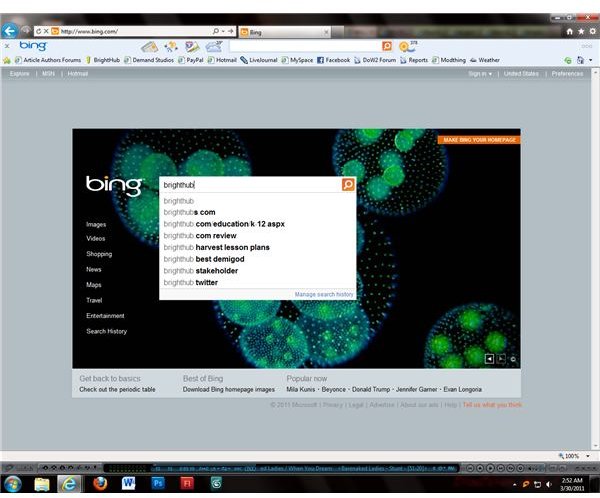Click Manage search history link
The height and width of the screenshot is (498, 600).
click(x=324, y=294)
